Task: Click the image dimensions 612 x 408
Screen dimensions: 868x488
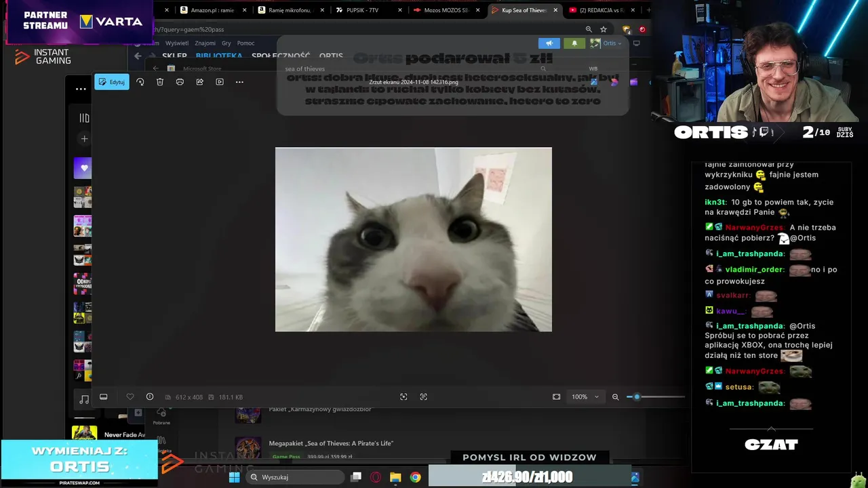Action: click(189, 397)
